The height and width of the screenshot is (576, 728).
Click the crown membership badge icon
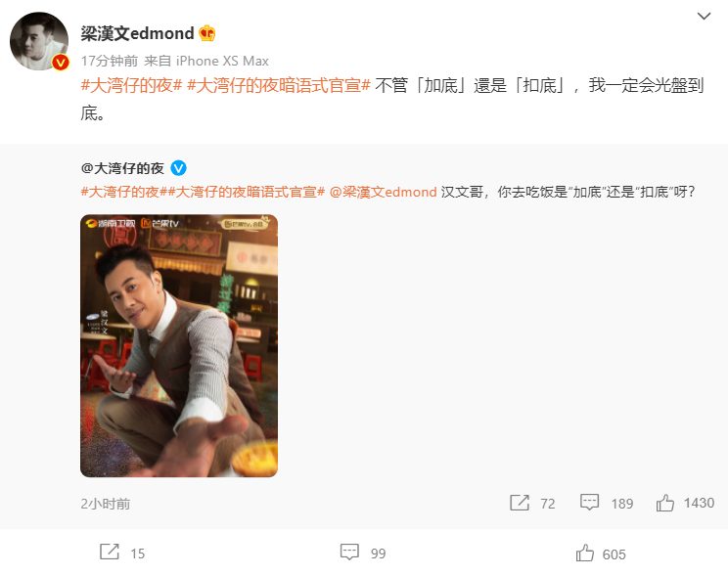point(207,33)
